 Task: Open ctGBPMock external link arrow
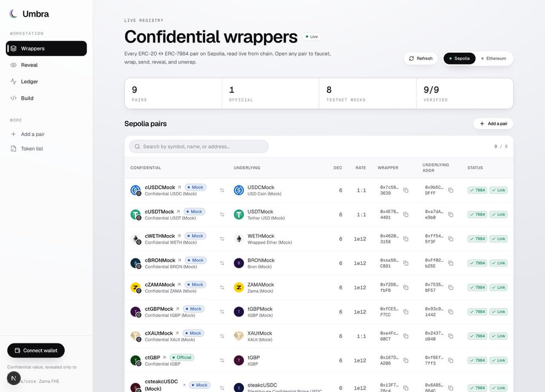(178, 309)
